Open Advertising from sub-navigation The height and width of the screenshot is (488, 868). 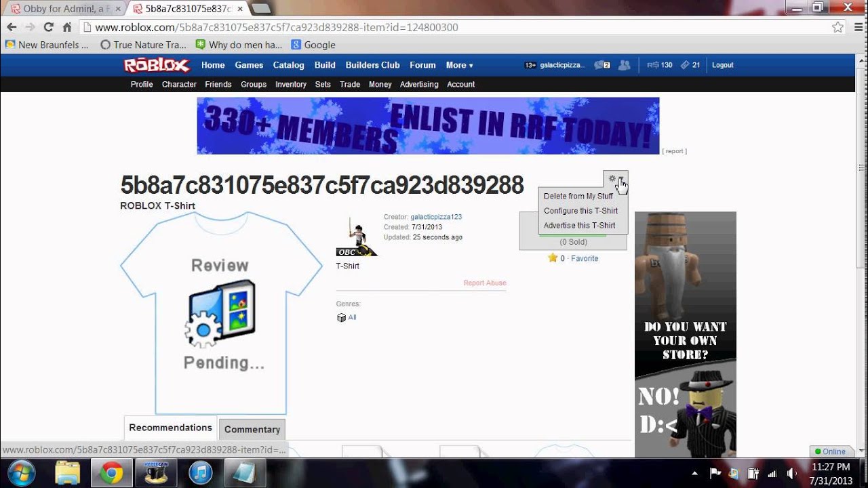click(419, 84)
